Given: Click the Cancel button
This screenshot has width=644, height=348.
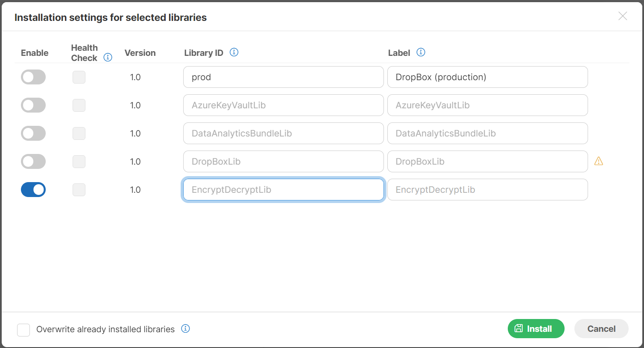Looking at the screenshot, I should tap(601, 328).
